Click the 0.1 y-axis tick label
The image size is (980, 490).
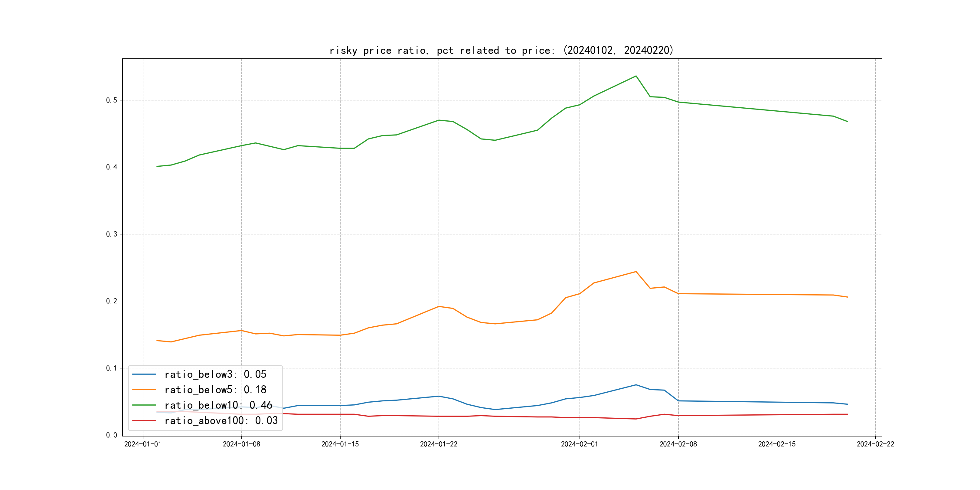click(x=112, y=368)
